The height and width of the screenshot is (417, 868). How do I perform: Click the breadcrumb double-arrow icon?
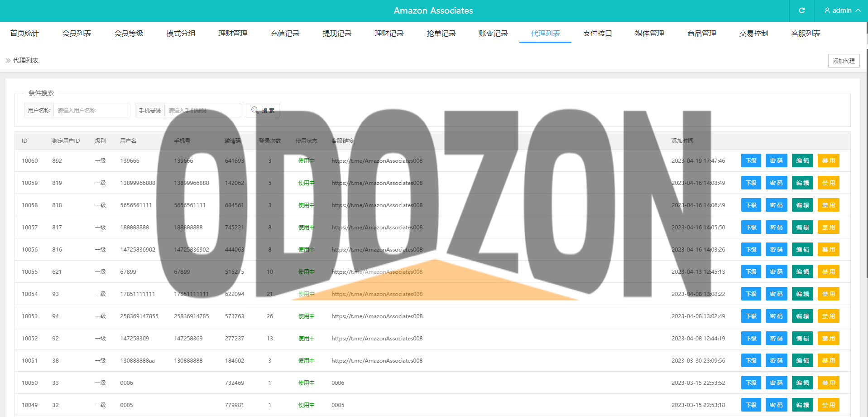[8, 60]
